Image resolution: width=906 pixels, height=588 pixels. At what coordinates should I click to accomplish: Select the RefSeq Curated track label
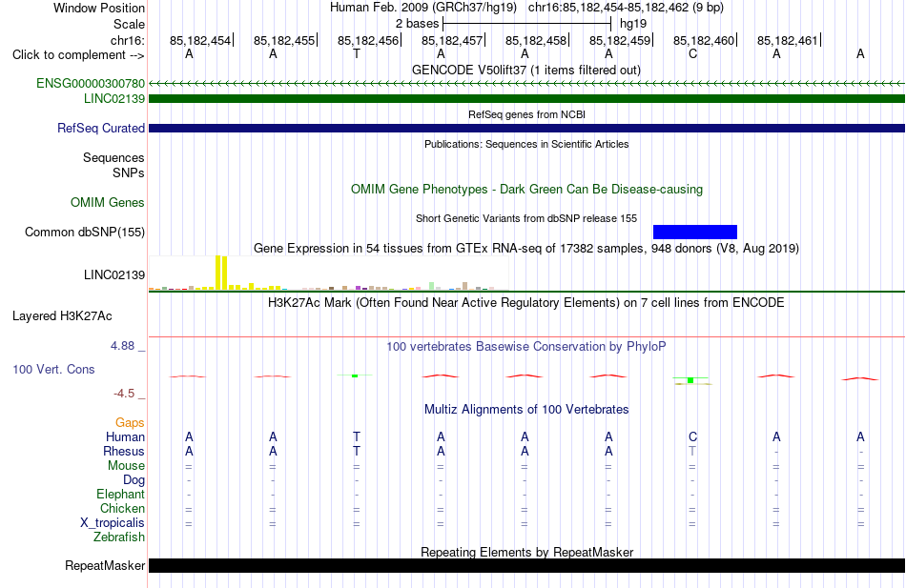coord(100,129)
